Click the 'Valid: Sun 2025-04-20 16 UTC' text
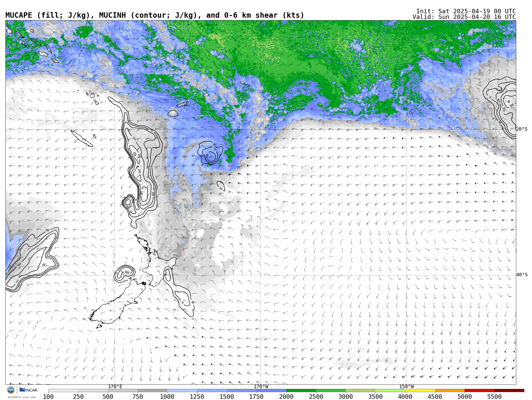The width and height of the screenshot is (532, 400). point(464,17)
